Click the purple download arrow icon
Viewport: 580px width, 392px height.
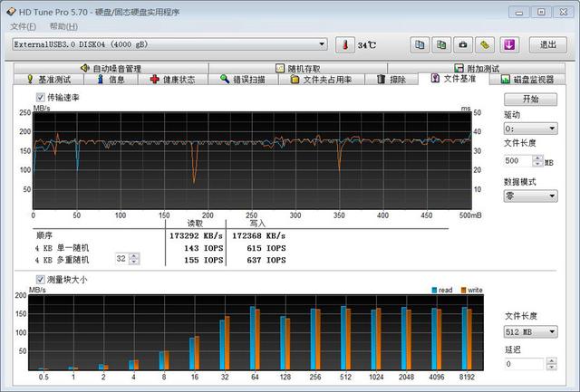(x=509, y=45)
